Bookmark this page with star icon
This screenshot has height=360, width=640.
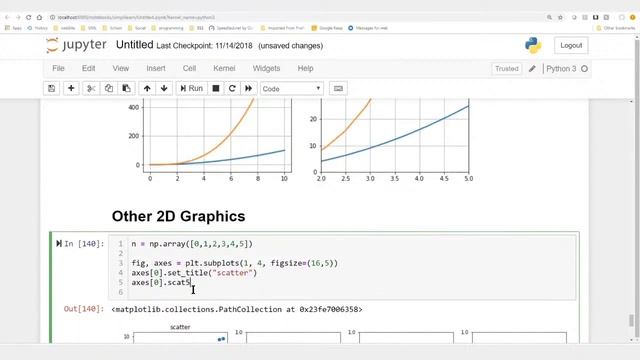click(560, 18)
